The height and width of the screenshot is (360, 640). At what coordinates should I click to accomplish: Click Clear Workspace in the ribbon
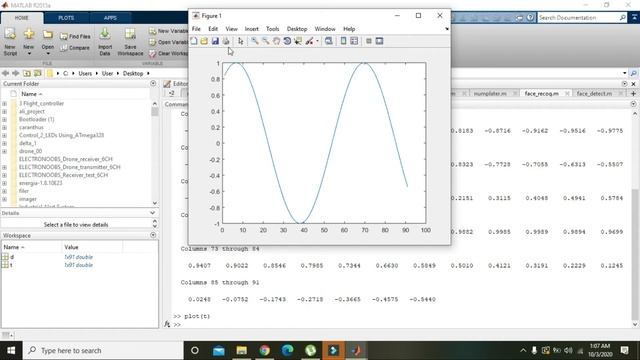click(168, 53)
